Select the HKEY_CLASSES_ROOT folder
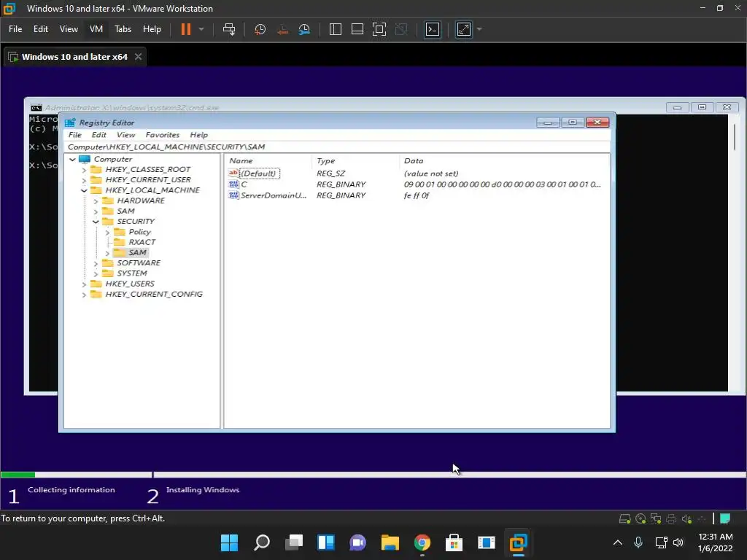 point(147,169)
